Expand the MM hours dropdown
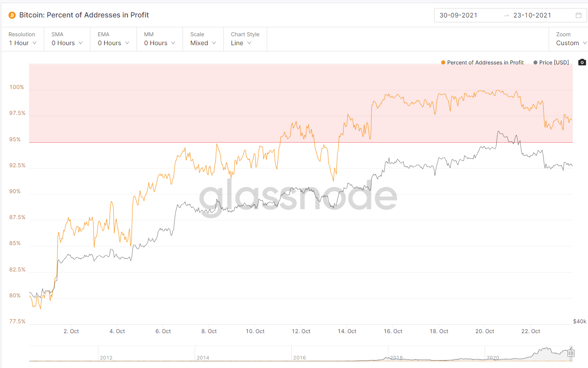 160,43
